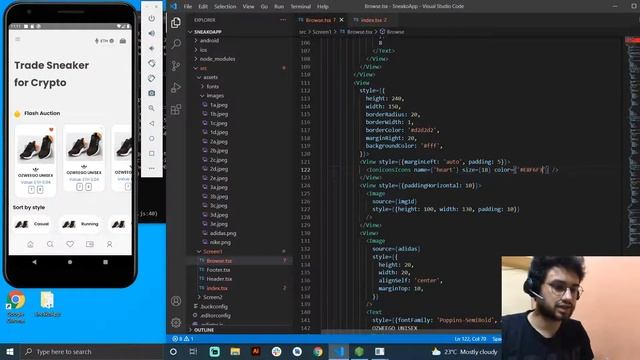
Task: Open the Terminal menu
Action: pos(300,7)
